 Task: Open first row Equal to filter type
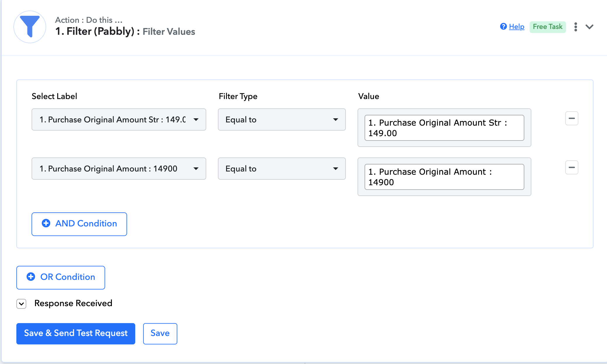[x=282, y=119]
